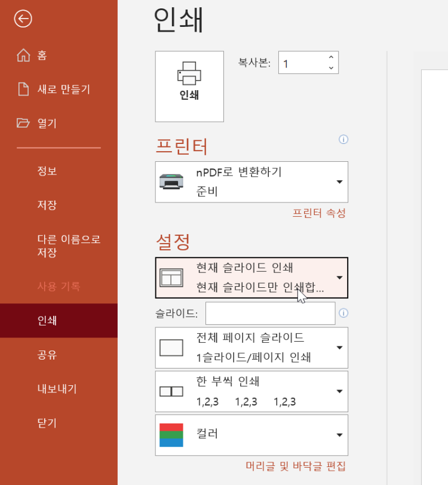Click the info icon beside the 슬라이드 field

coord(343,313)
